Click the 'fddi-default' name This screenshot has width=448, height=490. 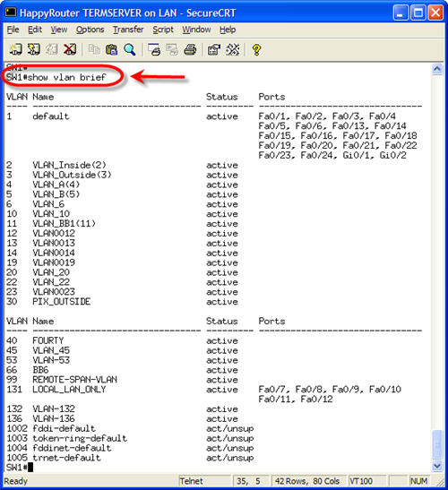(65, 428)
